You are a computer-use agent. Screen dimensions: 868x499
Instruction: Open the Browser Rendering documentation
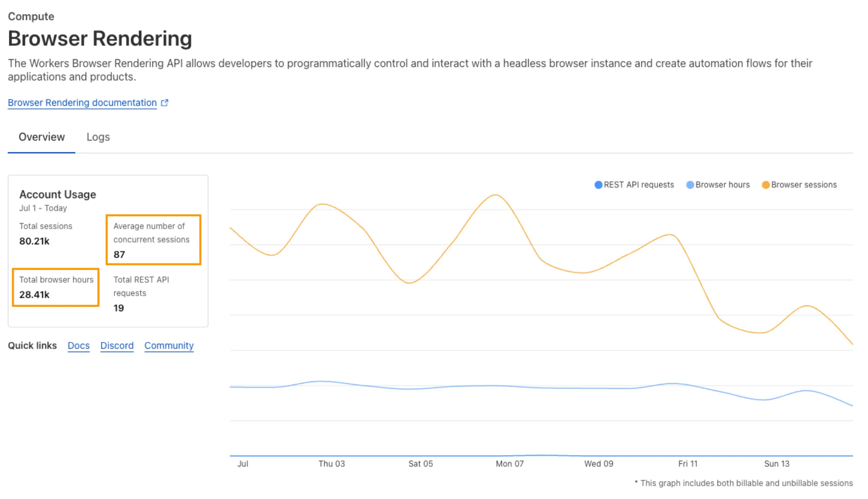(x=81, y=103)
